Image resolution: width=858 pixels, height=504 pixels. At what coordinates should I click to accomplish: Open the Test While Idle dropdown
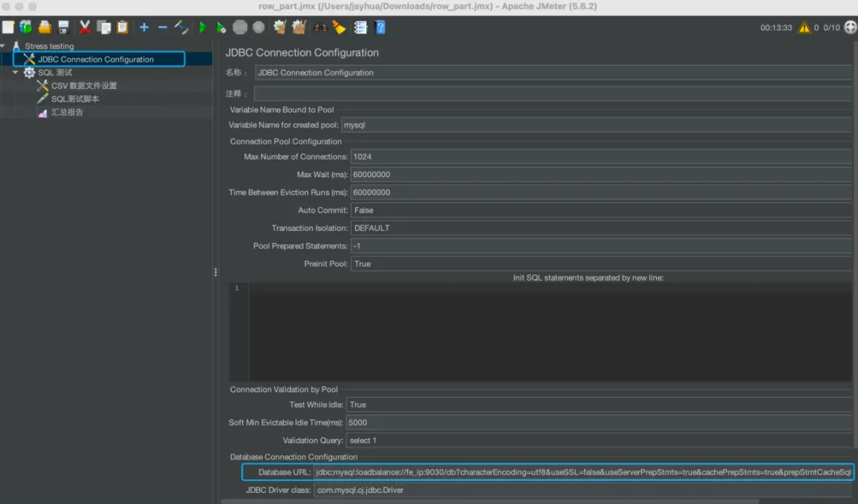[x=599, y=405]
